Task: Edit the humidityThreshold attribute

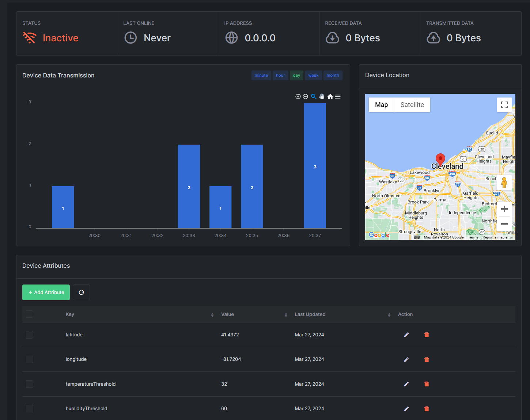Action: pos(406,409)
